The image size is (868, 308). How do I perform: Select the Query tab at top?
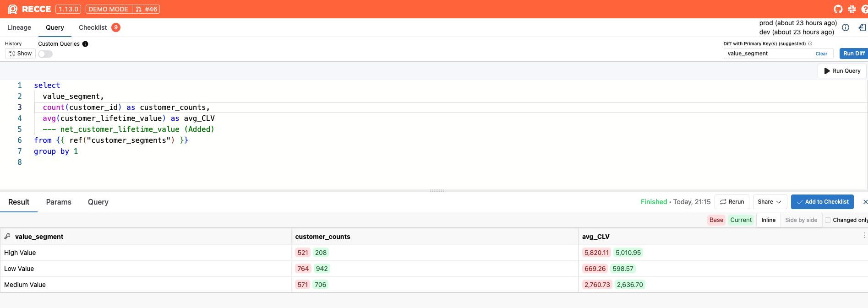click(55, 27)
